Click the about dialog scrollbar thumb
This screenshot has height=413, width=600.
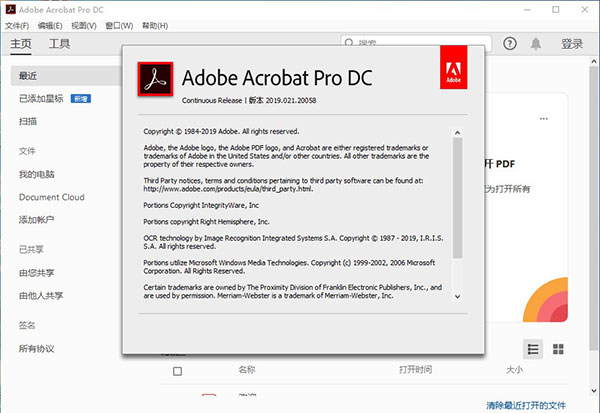point(457,198)
